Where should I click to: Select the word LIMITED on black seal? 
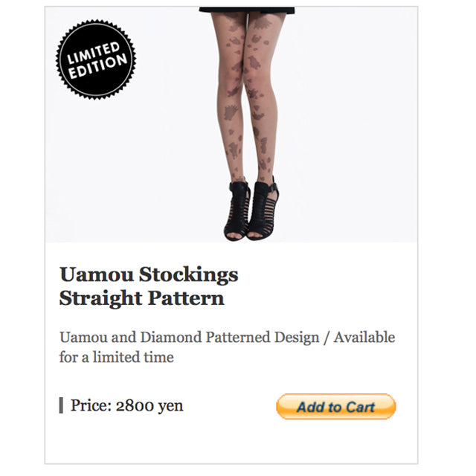coord(93,53)
